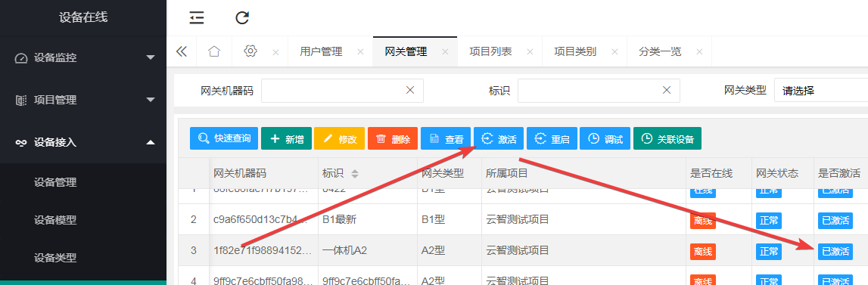
Task: Open the home tab icon
Action: coord(214,51)
